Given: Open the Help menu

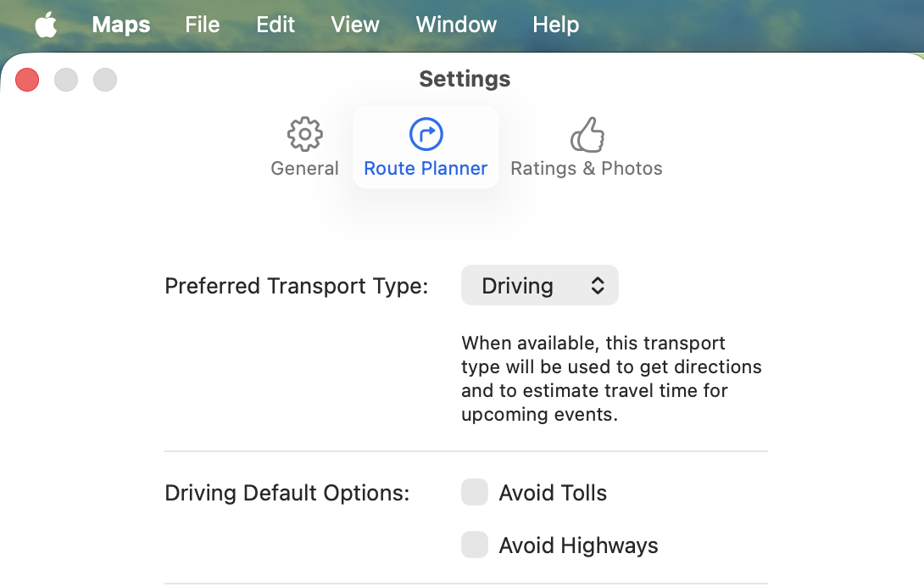Looking at the screenshot, I should pos(556,25).
